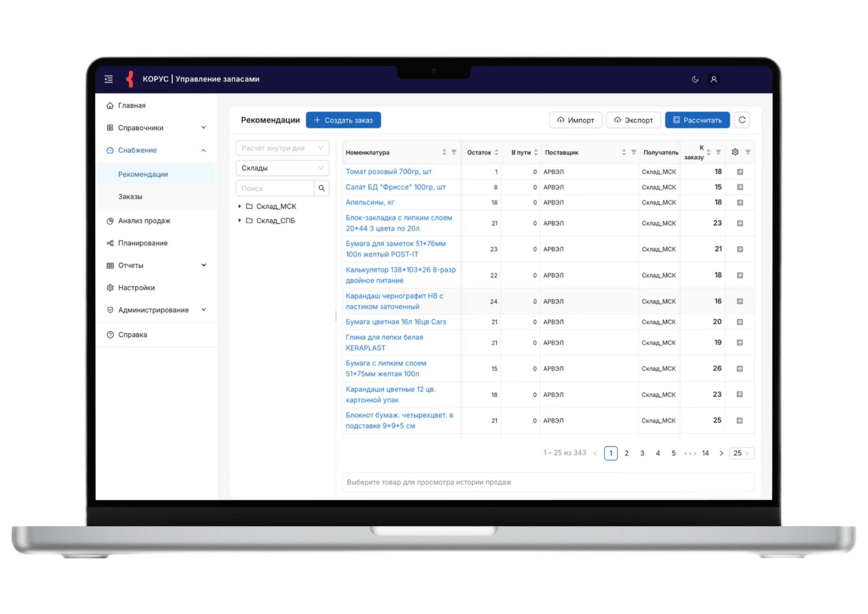Go to page 2 of results

pos(626,453)
